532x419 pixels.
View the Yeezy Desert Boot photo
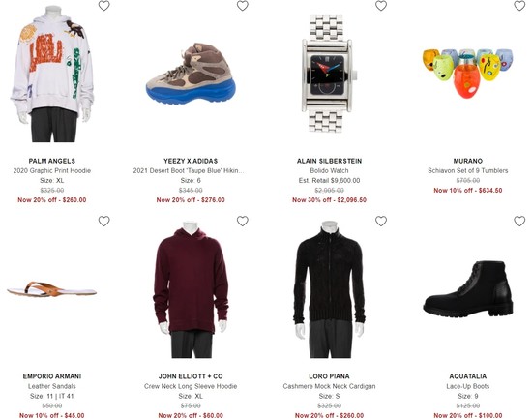point(191,74)
